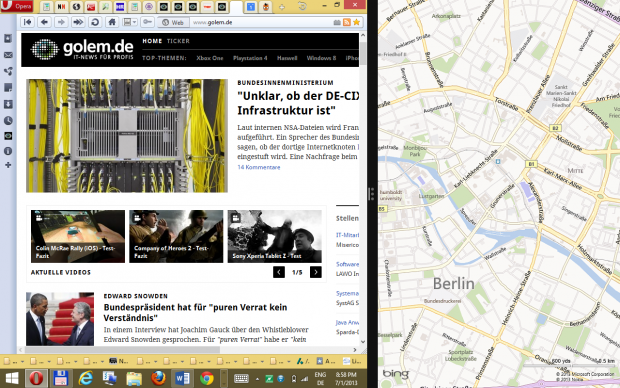Click the plus icon to add a panel
Image resolution: width=620 pixels, height=388 pixels.
click(x=8, y=165)
